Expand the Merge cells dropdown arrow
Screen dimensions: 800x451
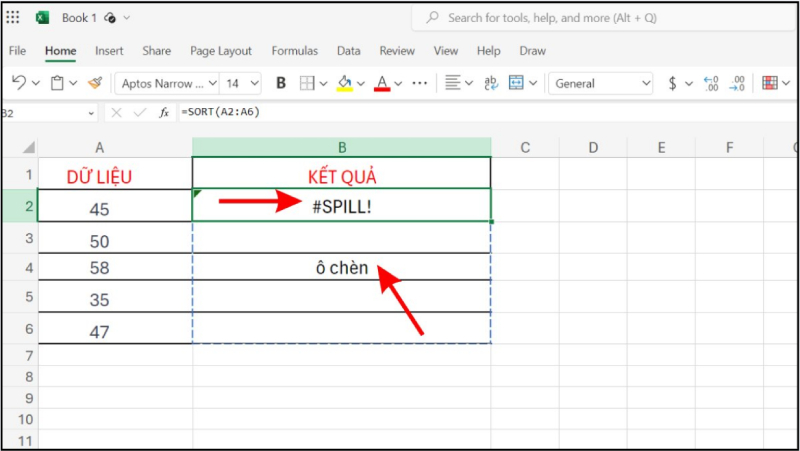tap(533, 83)
